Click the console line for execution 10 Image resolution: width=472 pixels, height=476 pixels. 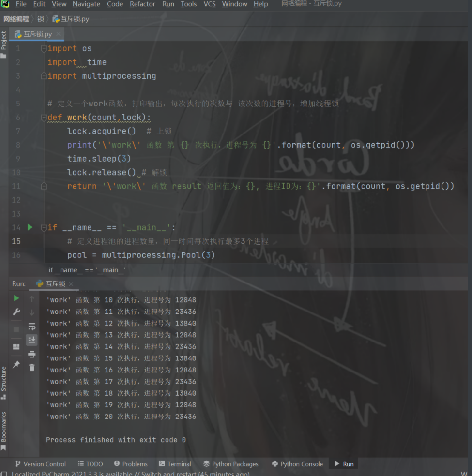pos(121,300)
